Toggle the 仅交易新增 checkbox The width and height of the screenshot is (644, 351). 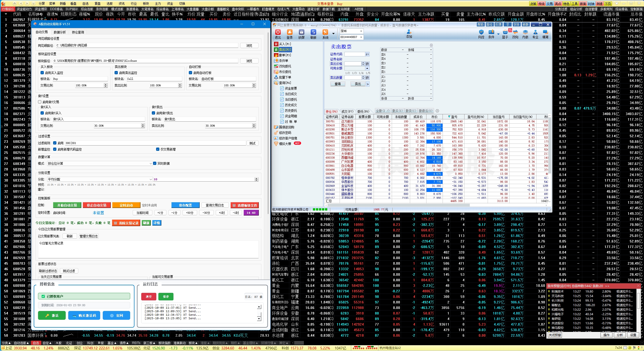pos(158,149)
